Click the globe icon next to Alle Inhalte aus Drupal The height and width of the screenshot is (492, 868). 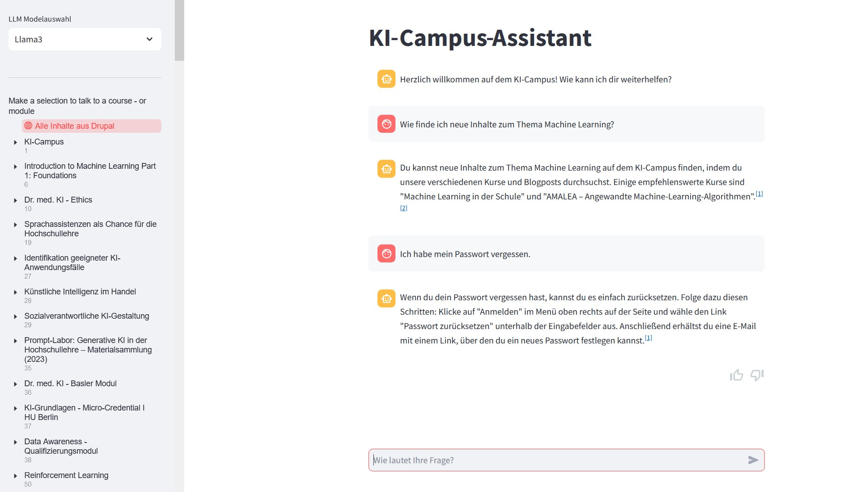pos(28,126)
